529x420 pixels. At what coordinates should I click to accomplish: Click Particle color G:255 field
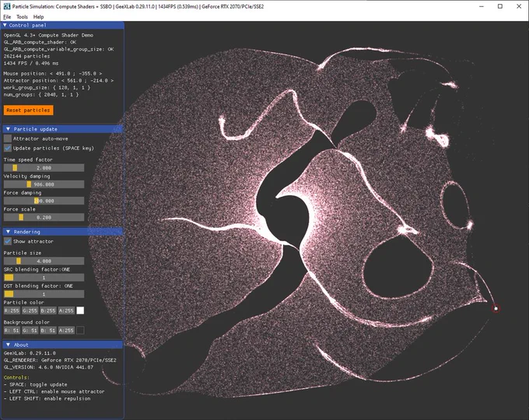30,310
